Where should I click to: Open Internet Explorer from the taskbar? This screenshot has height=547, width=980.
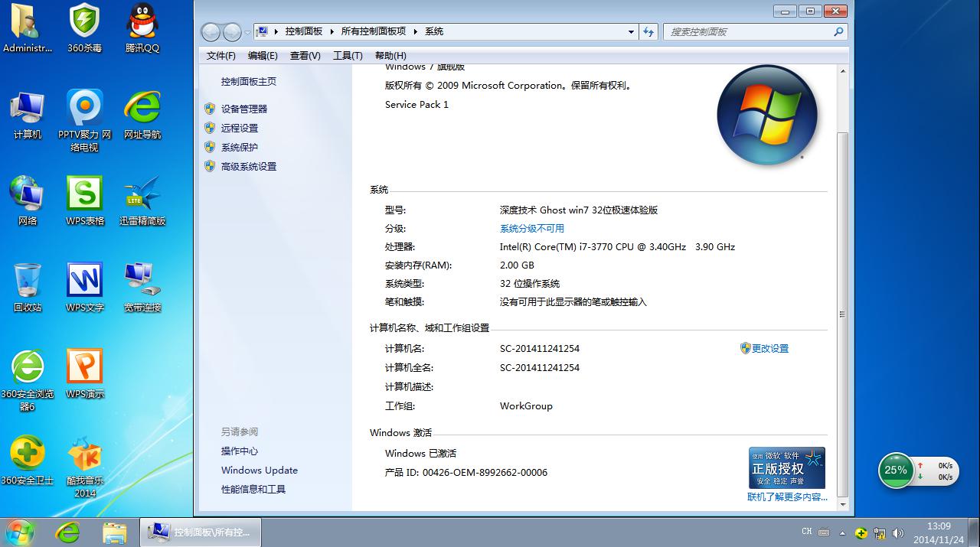pyautogui.click(x=67, y=531)
